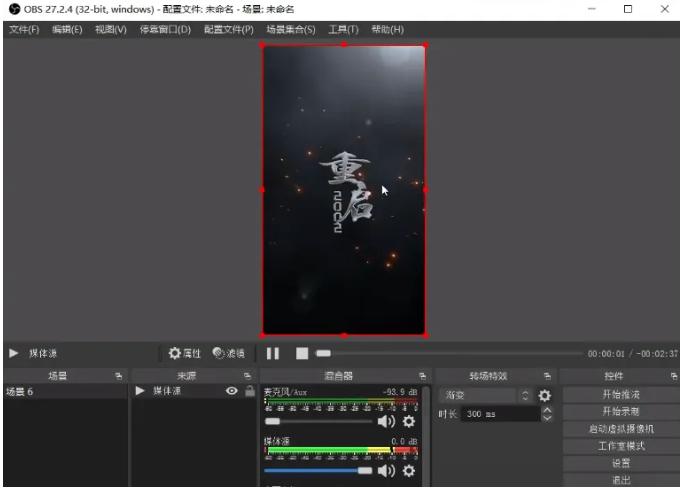Adjust the 麦克风/Aux volume slider

coord(318,421)
